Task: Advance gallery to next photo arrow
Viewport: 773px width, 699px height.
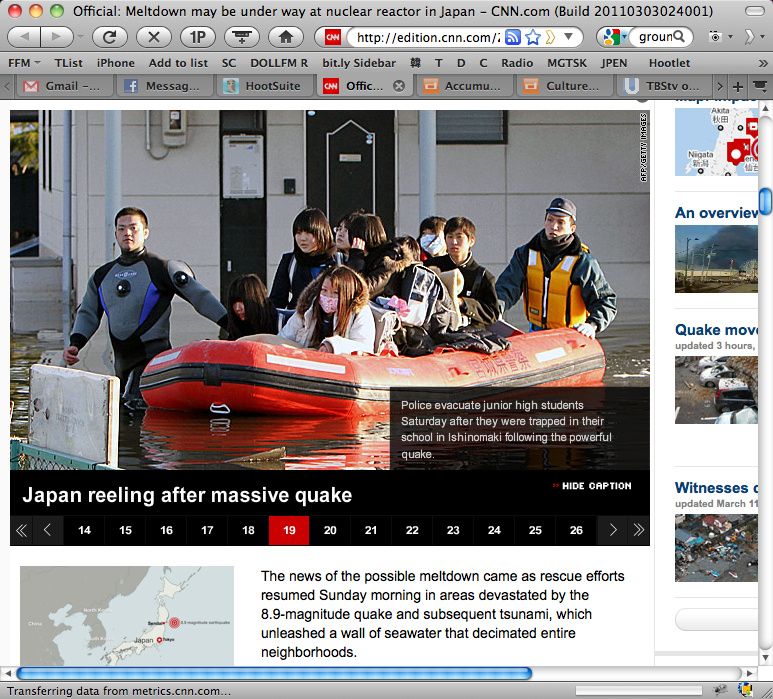Action: coord(613,530)
